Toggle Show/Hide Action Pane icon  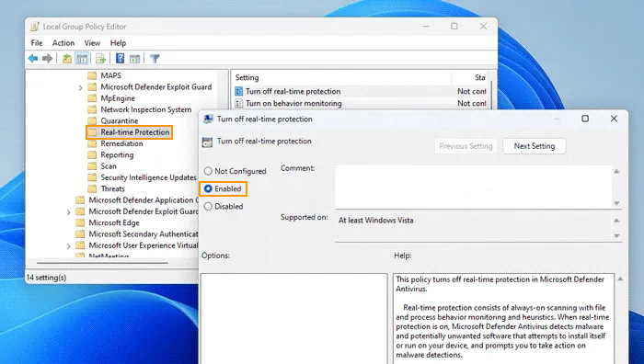click(134, 59)
